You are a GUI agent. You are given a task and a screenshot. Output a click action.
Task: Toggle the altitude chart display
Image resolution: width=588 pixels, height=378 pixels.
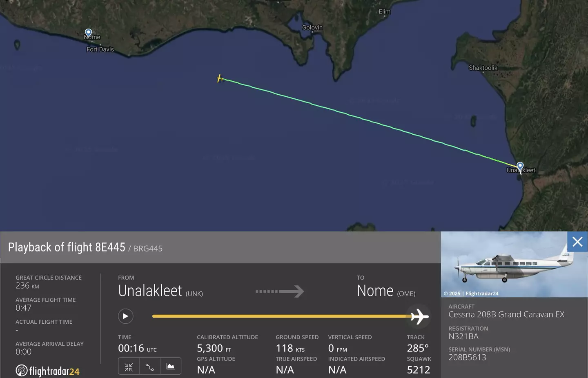coord(170,366)
